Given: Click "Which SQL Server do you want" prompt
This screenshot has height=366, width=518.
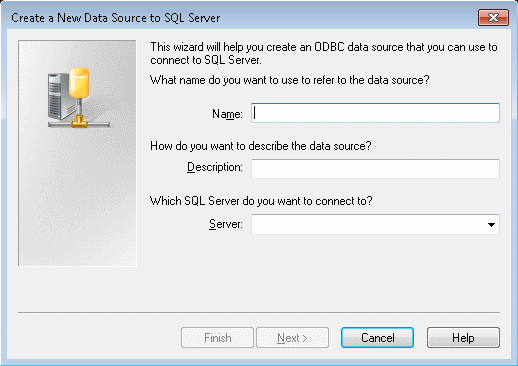Looking at the screenshot, I should pos(261,201).
